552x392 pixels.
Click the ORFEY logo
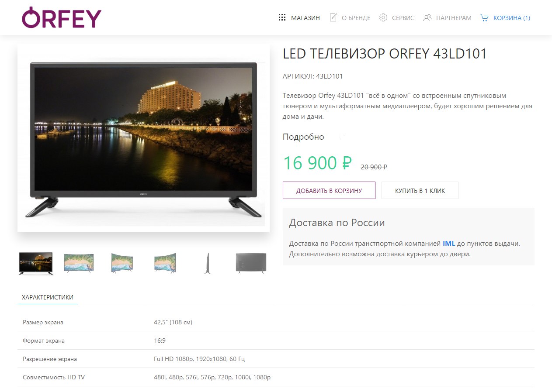(x=62, y=17)
